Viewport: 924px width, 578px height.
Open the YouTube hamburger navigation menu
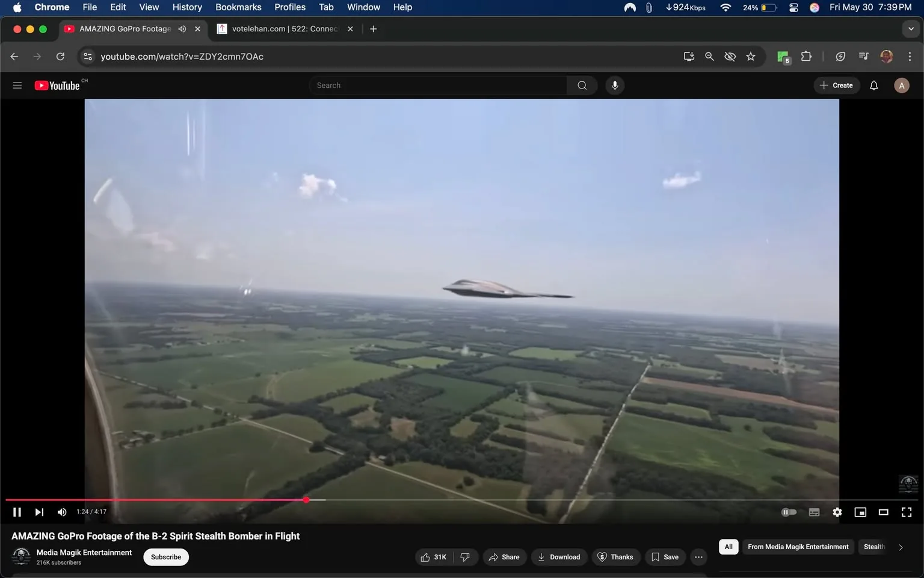pos(17,85)
